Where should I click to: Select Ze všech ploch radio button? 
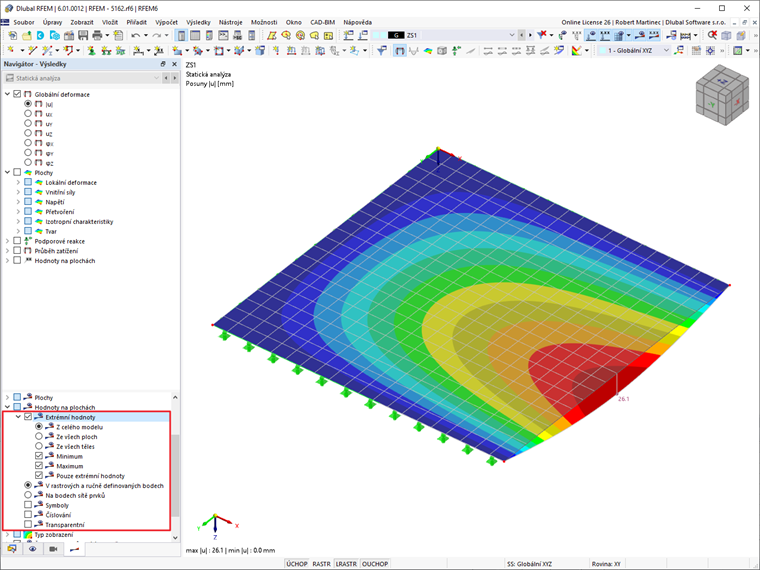(x=39, y=436)
